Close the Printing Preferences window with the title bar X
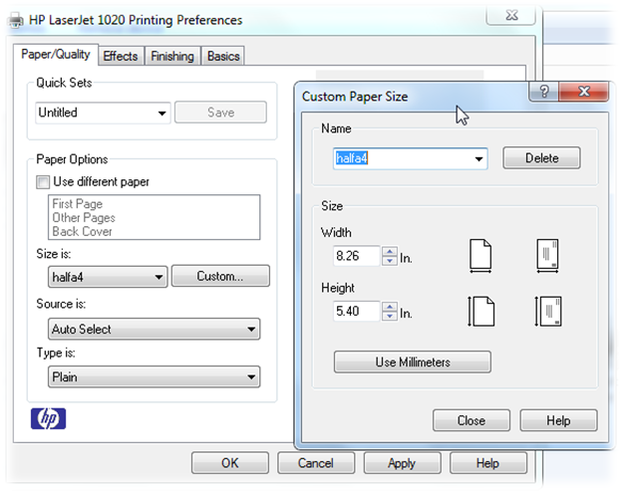627x491 pixels. 511,16
